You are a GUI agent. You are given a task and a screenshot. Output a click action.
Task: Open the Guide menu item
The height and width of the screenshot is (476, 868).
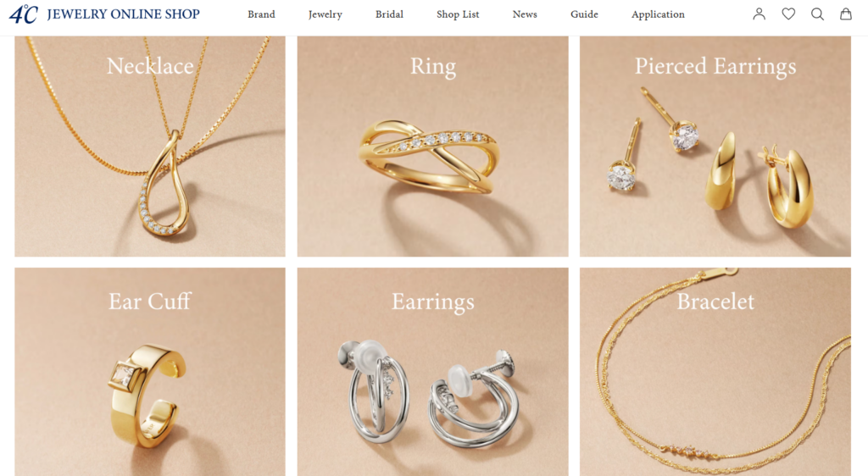(x=584, y=14)
